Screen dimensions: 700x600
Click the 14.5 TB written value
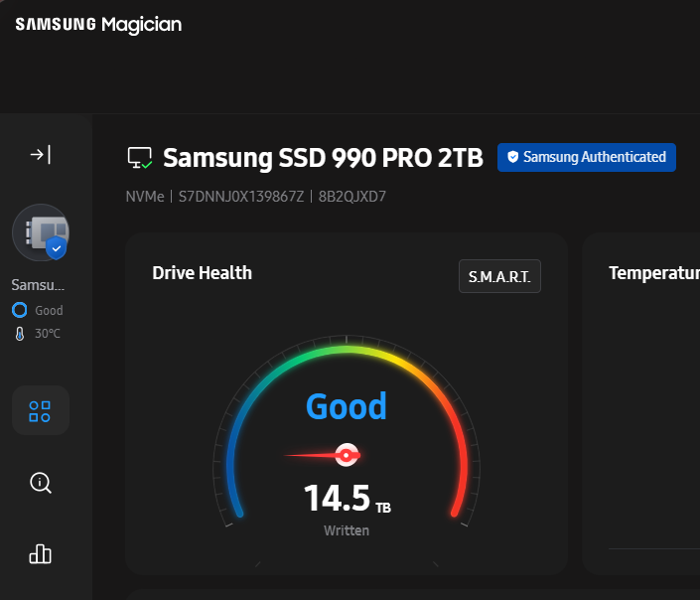click(348, 499)
